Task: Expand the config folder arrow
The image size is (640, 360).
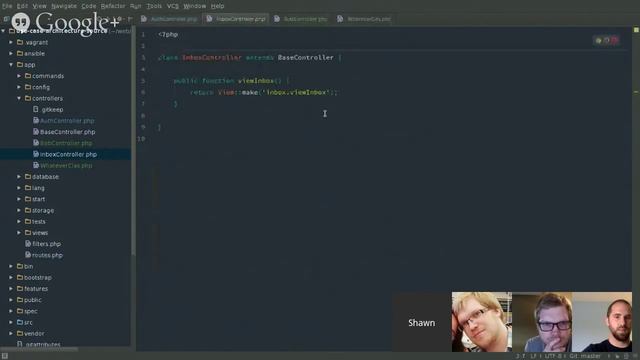Action: (x=19, y=87)
